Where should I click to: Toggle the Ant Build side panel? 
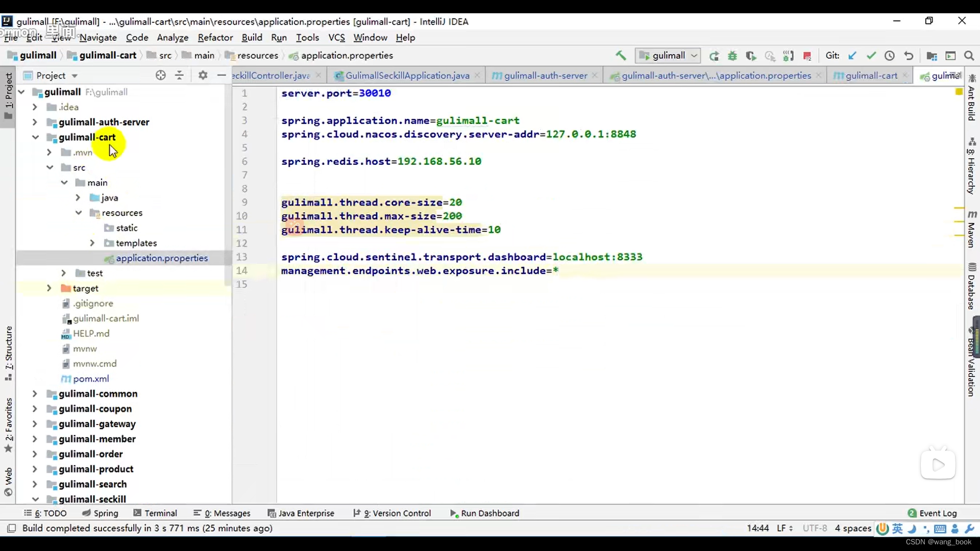pos(972,97)
